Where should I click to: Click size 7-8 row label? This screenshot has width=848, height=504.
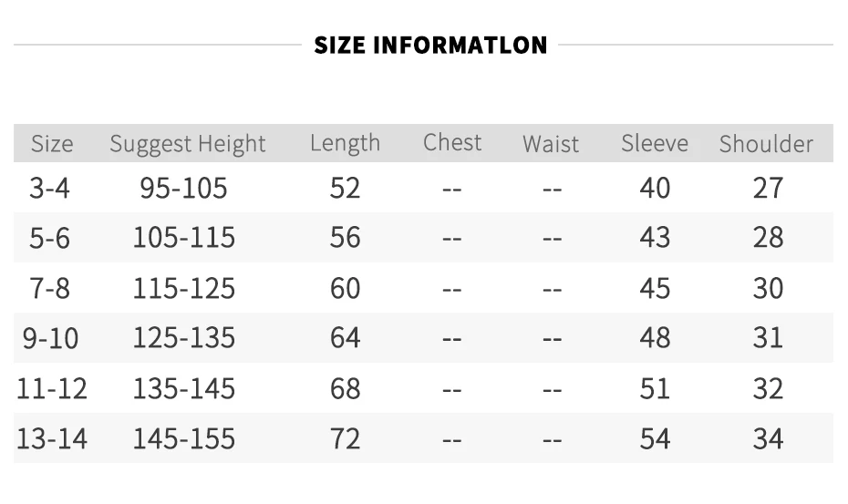coord(49,288)
